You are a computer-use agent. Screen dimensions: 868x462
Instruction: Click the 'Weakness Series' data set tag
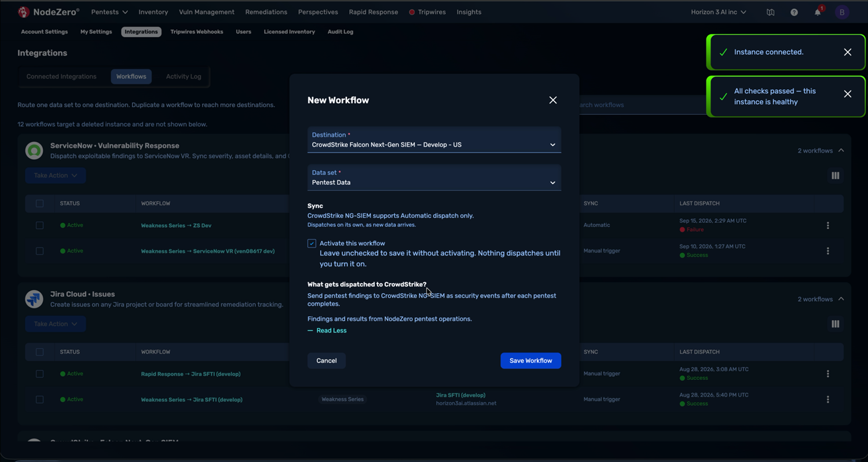(x=342, y=399)
